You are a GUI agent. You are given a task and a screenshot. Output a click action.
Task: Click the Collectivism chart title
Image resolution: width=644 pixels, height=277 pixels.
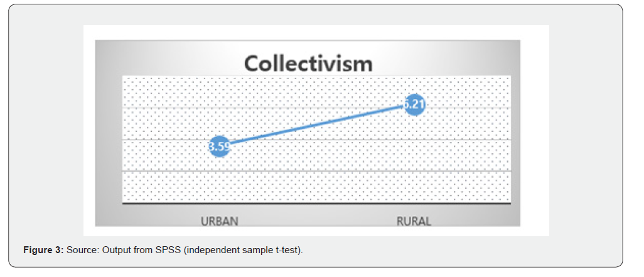(308, 63)
